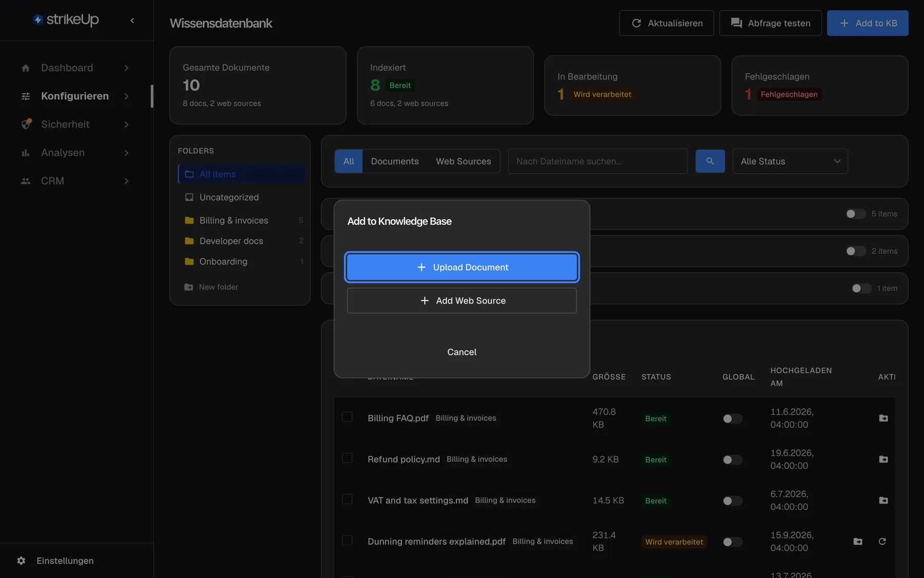Click the move-to-folder icon for Billing FAQ.pdf
This screenshot has height=578, width=924.
click(x=883, y=418)
